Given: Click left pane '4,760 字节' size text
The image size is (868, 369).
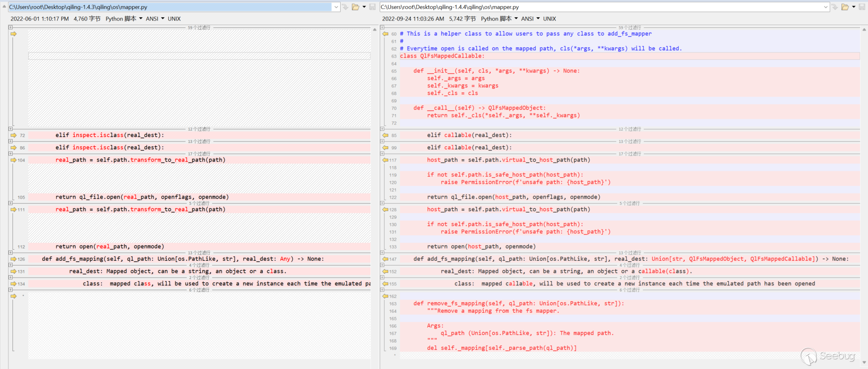Looking at the screenshot, I should pyautogui.click(x=87, y=19).
